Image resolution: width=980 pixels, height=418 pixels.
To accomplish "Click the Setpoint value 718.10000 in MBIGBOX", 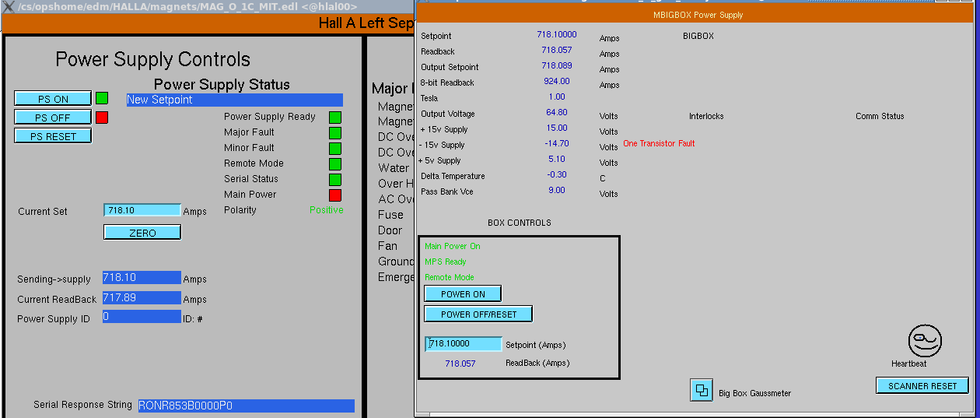I will pos(557,34).
